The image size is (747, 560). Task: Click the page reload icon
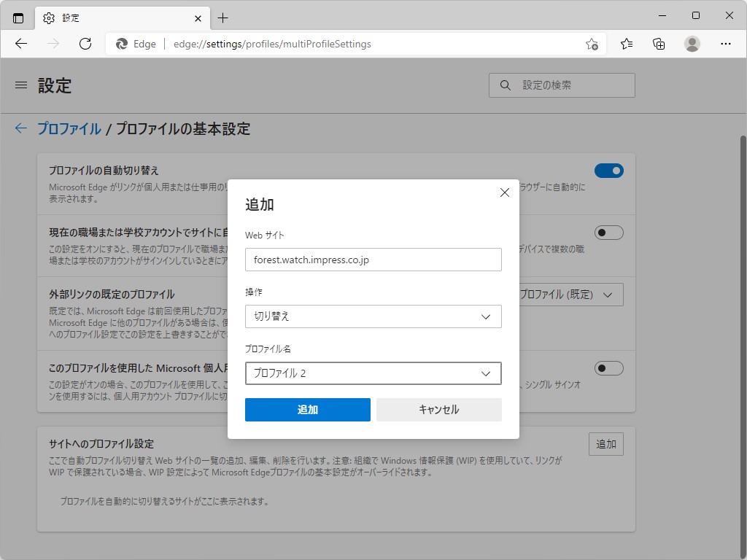tap(85, 44)
